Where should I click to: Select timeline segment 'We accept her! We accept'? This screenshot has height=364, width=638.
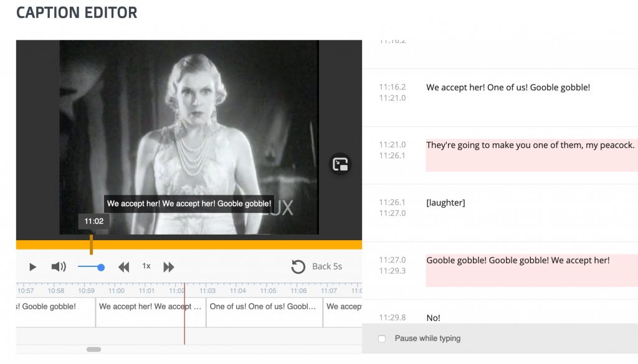[x=150, y=307]
